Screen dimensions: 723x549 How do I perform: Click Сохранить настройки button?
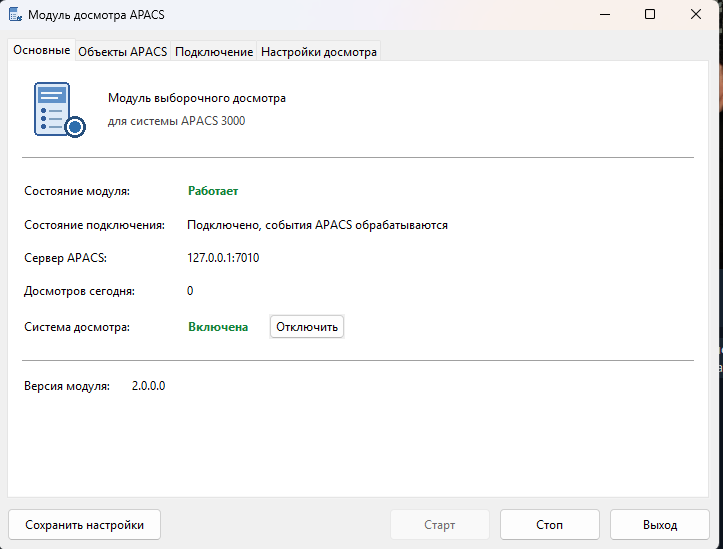84,525
